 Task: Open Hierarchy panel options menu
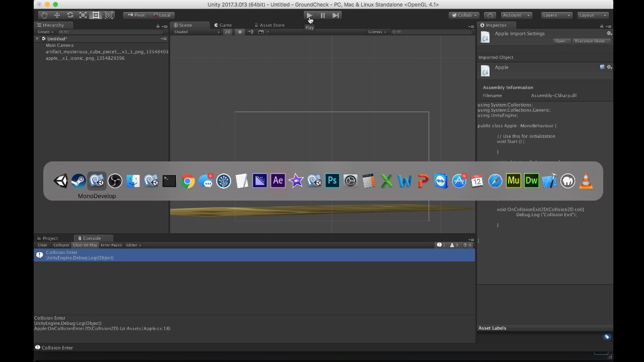(x=165, y=26)
